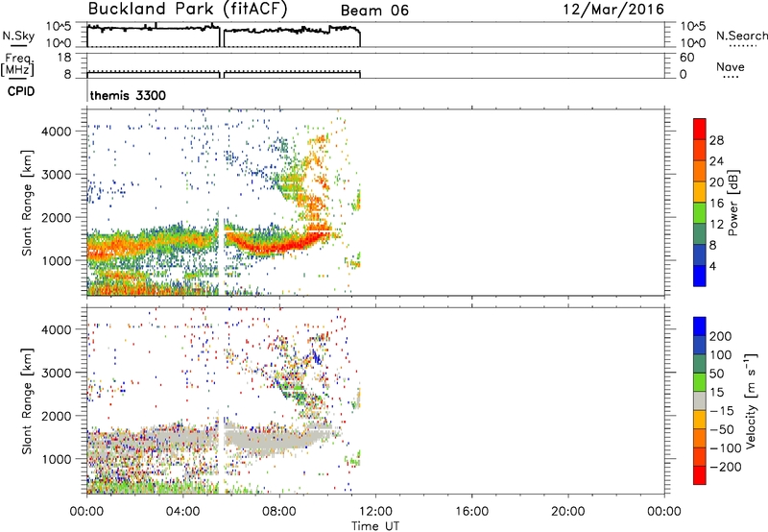Image resolution: width=768 pixels, height=532 pixels.
Task: Click the 'N.Search' legend label
Action: pyautogui.click(x=741, y=36)
